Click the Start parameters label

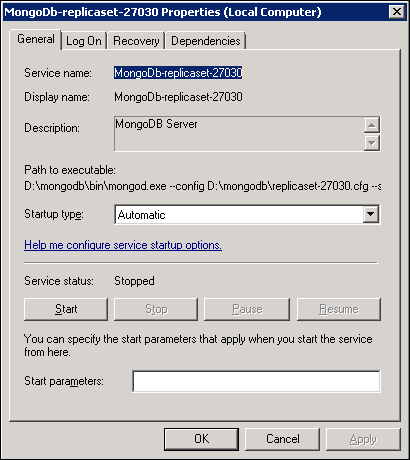[64, 381]
